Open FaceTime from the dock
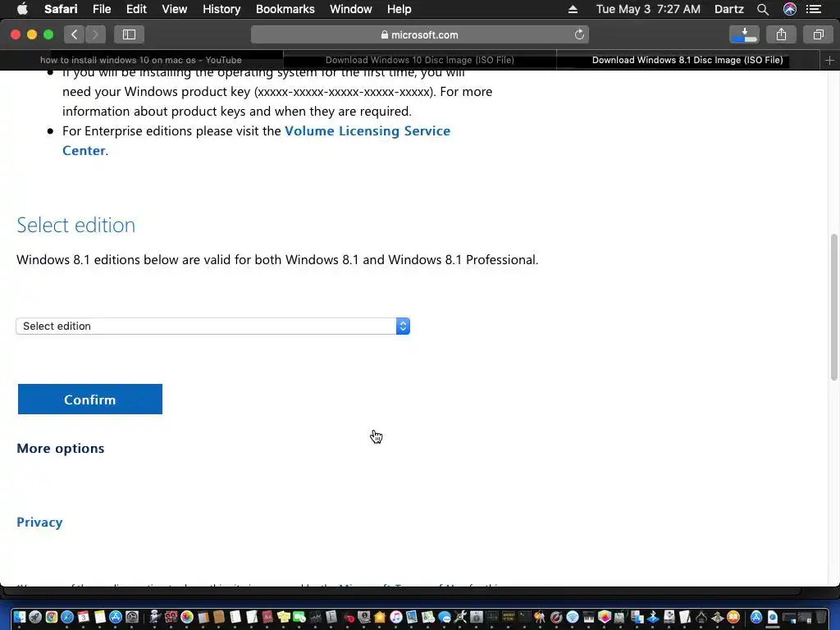 coord(299,617)
